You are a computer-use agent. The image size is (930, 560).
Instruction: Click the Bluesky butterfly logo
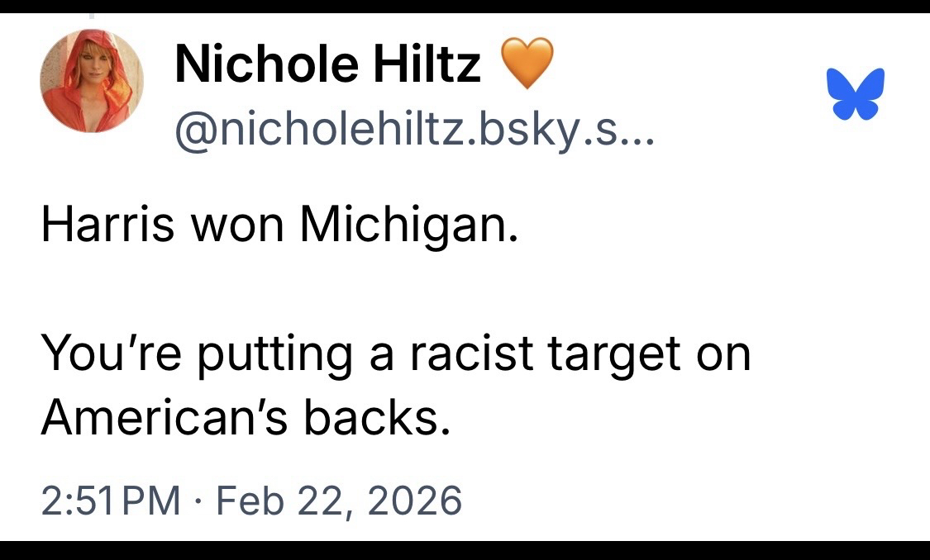(855, 93)
